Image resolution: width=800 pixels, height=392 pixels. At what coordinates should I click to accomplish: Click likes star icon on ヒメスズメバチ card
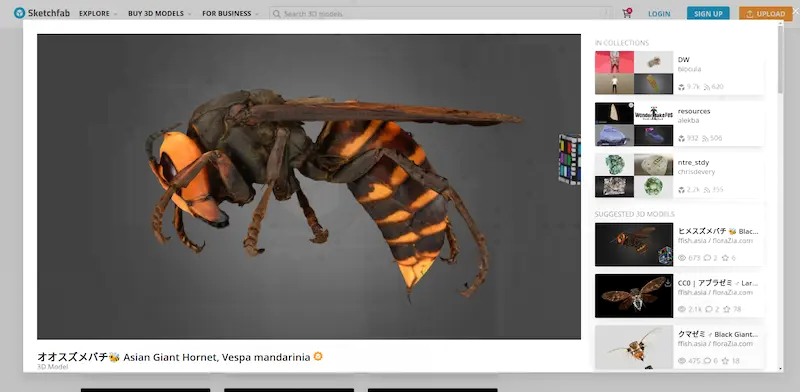click(x=726, y=258)
